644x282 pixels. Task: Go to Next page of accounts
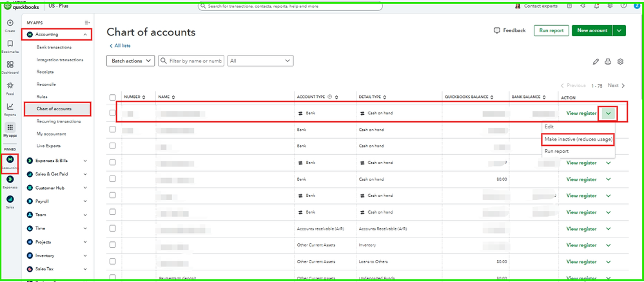coord(616,86)
